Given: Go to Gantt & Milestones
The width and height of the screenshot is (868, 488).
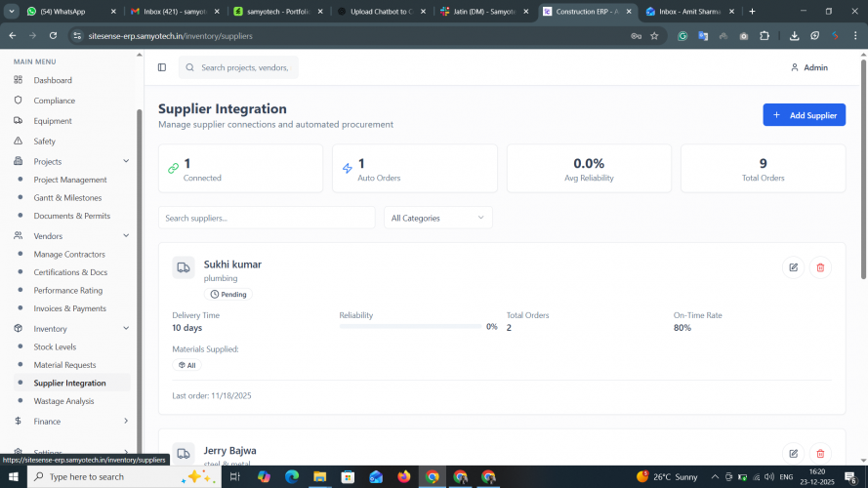Looking at the screenshot, I should coord(67,197).
